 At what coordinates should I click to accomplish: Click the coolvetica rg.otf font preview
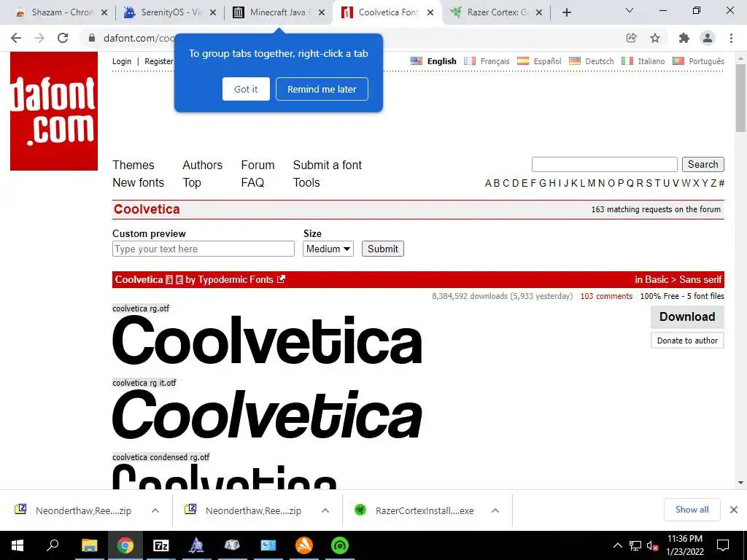[267, 340]
